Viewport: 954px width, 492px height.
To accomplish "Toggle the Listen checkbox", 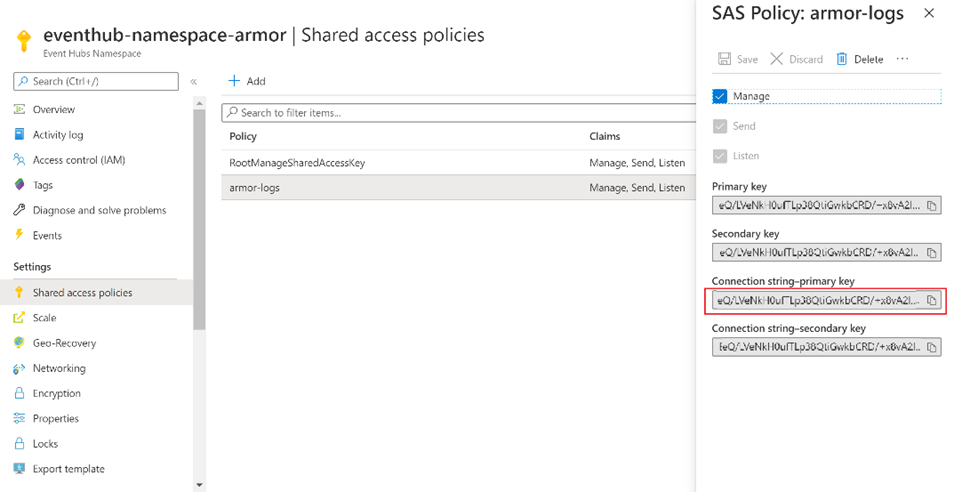I will pos(720,156).
